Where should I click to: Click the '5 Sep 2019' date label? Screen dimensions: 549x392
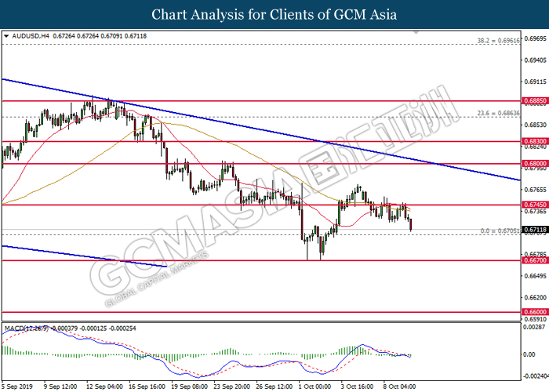click(17, 387)
